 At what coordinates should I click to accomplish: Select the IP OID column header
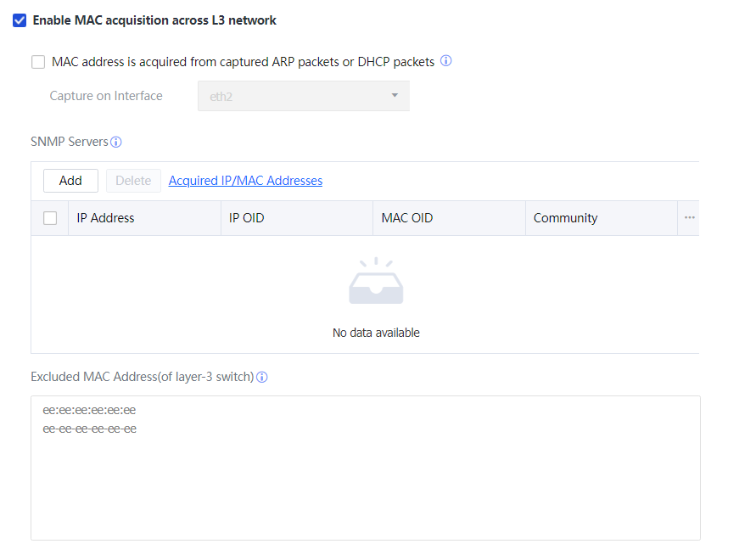point(247,218)
